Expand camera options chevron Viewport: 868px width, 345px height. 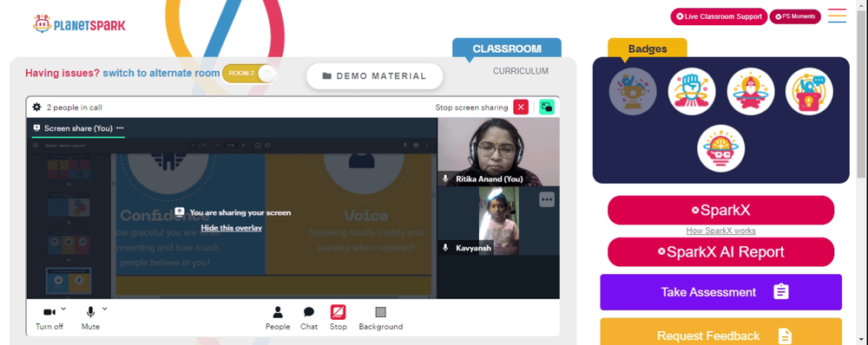tap(63, 309)
